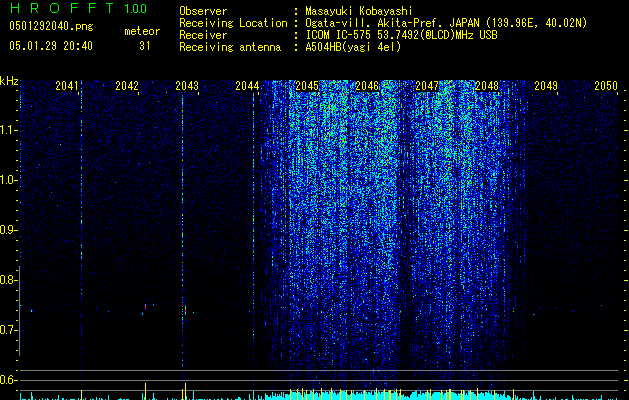Screen dimensions: 629x400
Task: Click the Observer field label
Action: [203, 11]
